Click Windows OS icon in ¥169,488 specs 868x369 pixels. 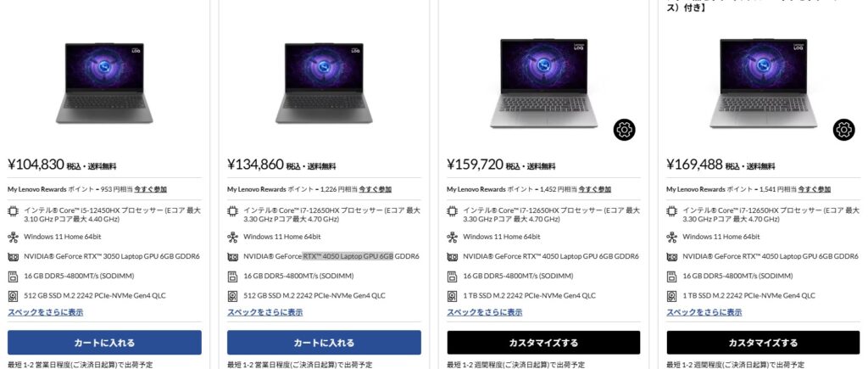point(671,238)
